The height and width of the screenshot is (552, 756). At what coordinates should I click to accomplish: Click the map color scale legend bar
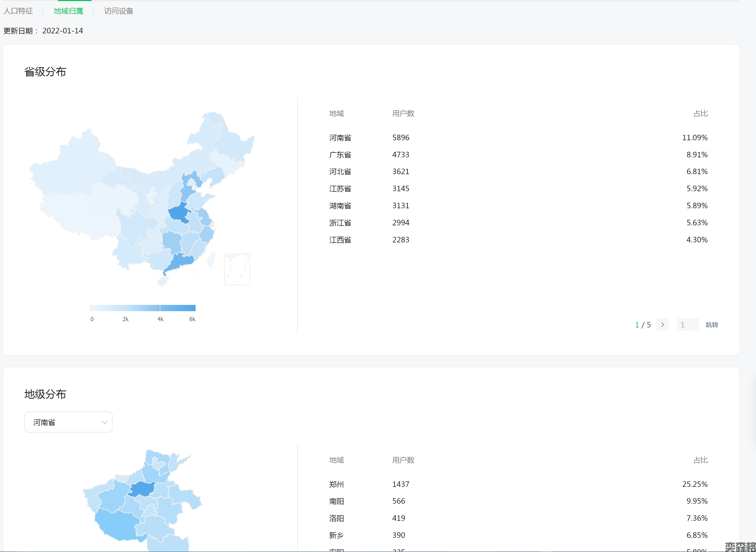pos(142,308)
